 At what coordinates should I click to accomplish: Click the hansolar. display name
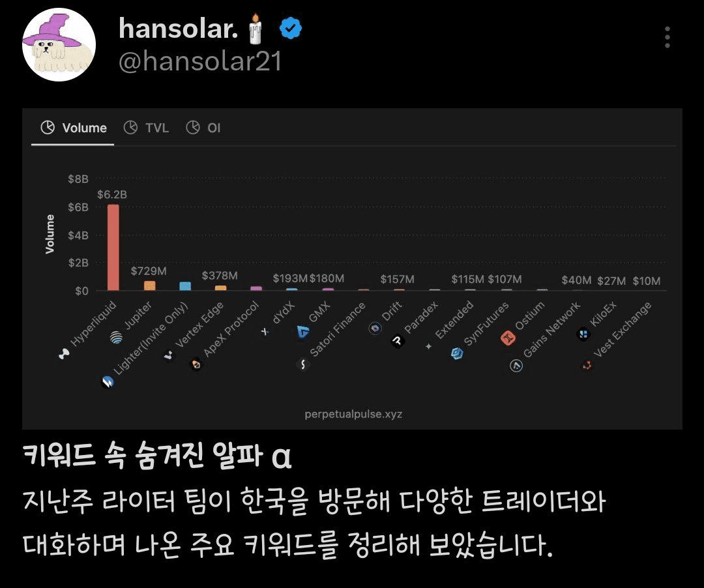coord(178,28)
